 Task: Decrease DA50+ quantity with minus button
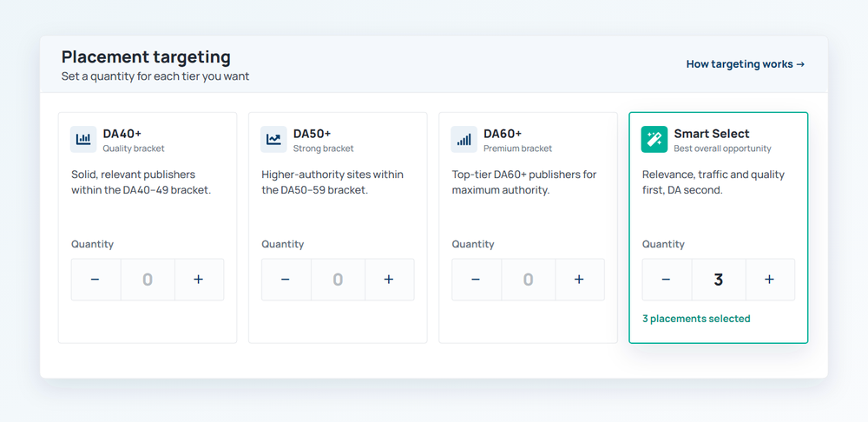coord(286,280)
